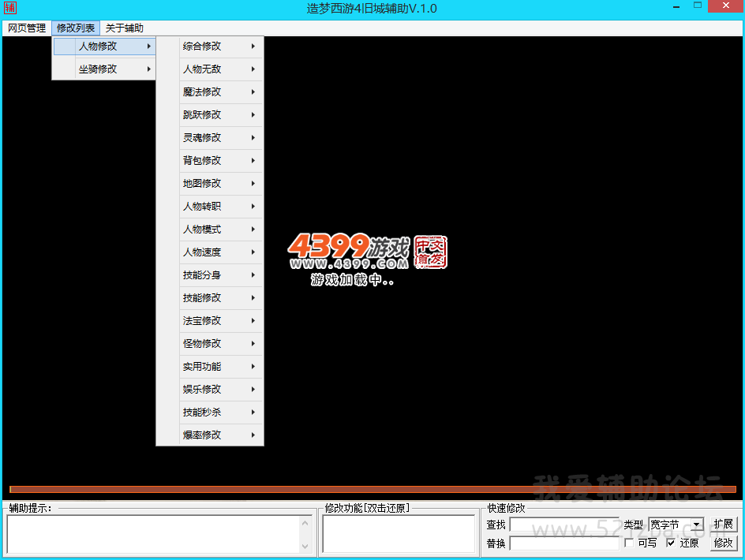Image resolution: width=745 pixels, height=560 pixels.
Task: Click the 修改功能 list box
Action: (399, 534)
